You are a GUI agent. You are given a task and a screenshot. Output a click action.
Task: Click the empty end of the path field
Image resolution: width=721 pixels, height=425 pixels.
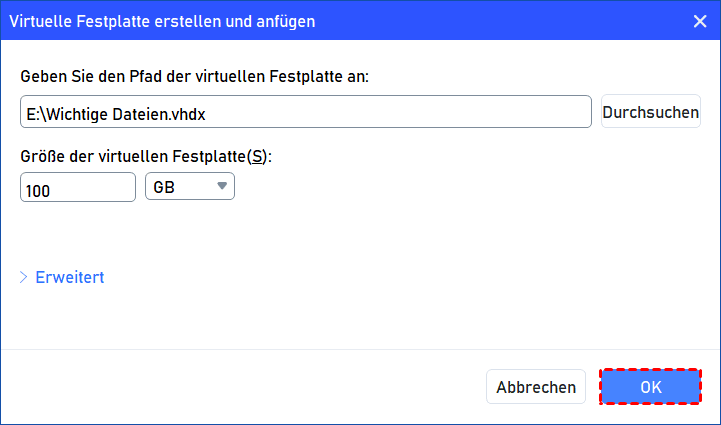(450, 113)
